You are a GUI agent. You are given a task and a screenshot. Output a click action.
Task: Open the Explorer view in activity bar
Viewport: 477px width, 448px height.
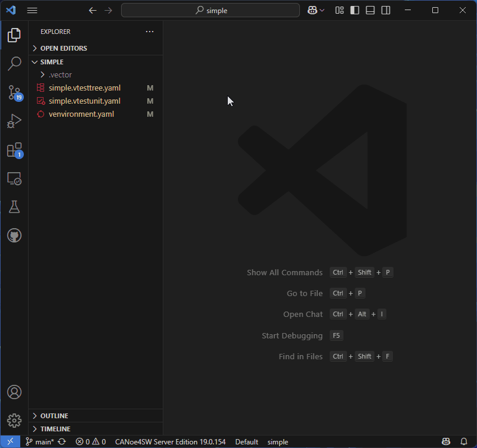pos(14,35)
